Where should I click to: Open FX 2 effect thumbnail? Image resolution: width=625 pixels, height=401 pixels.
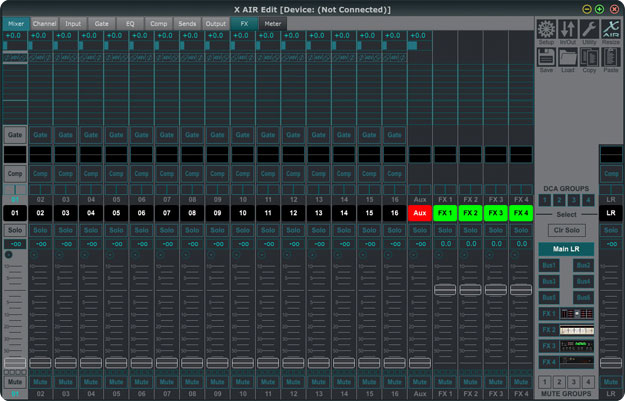point(577,330)
